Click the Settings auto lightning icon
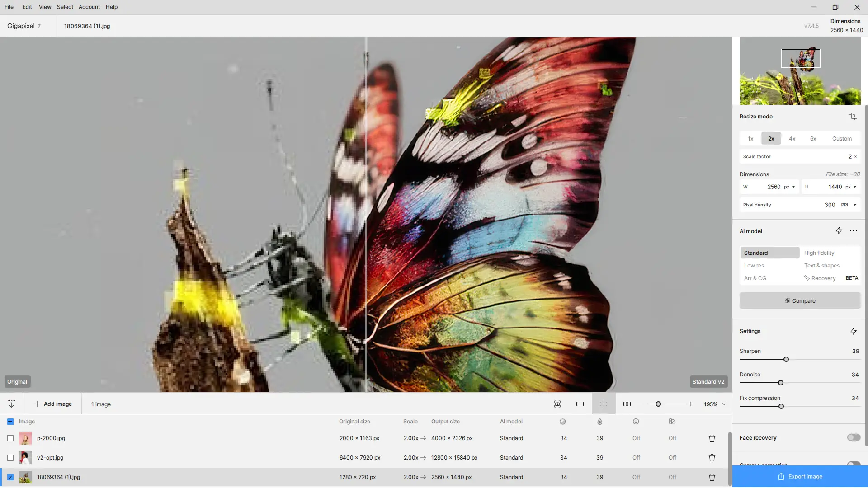The image size is (868, 488). pos(853,331)
